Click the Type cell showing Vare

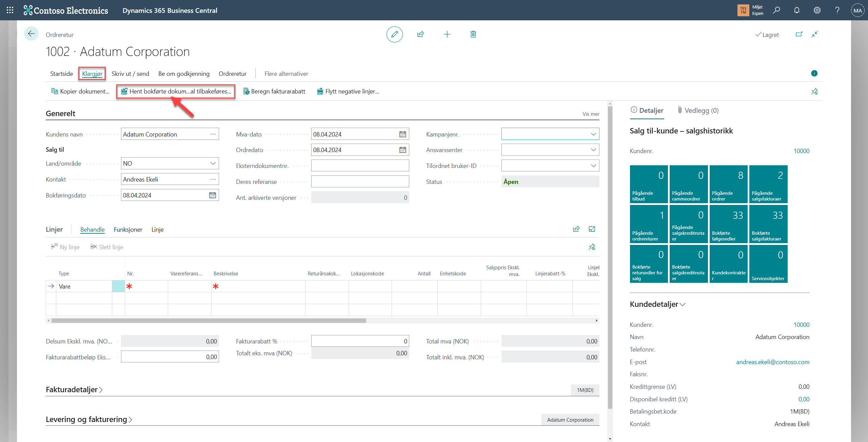pyautogui.click(x=84, y=287)
